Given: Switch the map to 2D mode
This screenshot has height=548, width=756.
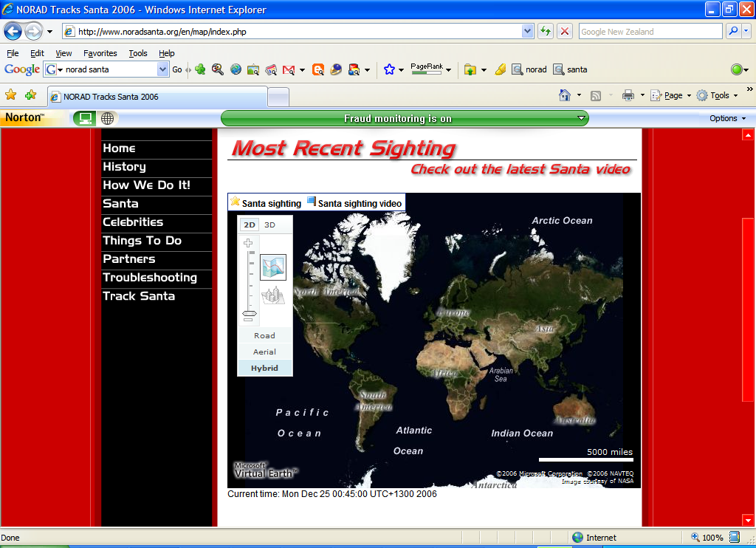Looking at the screenshot, I should pos(250,225).
